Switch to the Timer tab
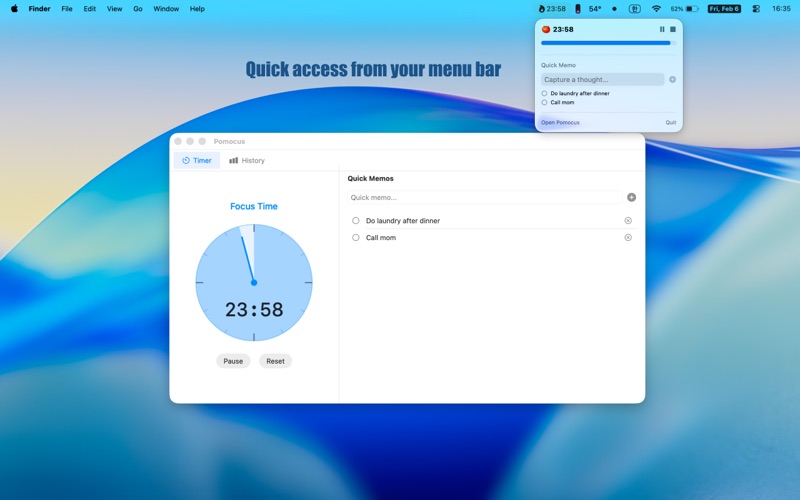 pyautogui.click(x=197, y=160)
